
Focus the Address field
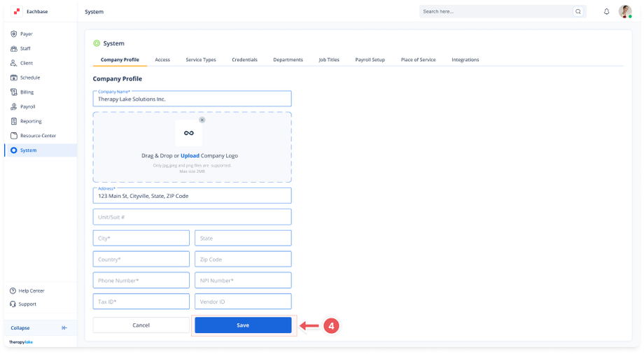click(192, 195)
